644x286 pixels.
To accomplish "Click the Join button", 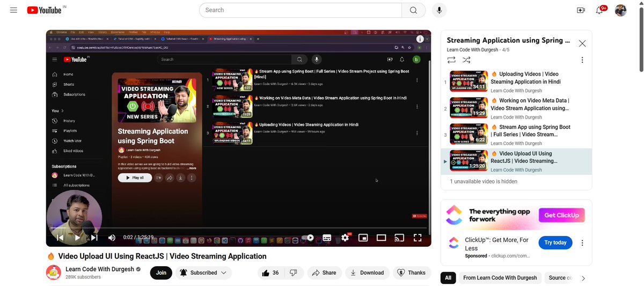I will [x=161, y=273].
